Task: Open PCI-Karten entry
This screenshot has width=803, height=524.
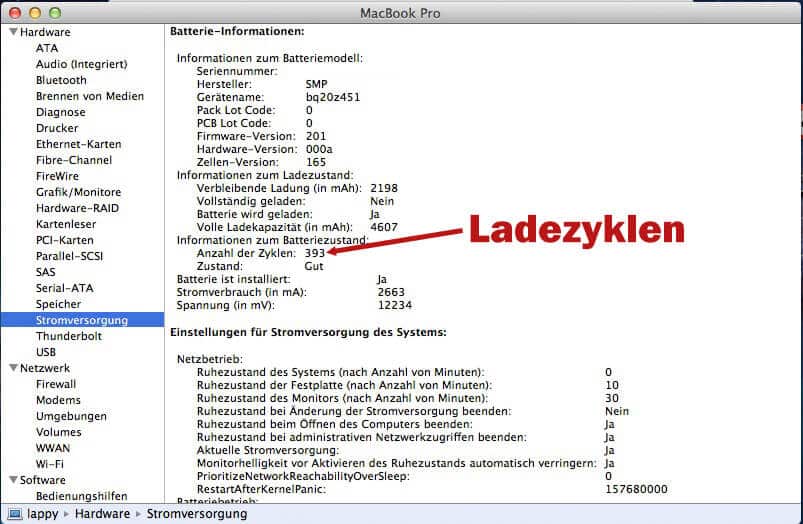Action: click(65, 240)
